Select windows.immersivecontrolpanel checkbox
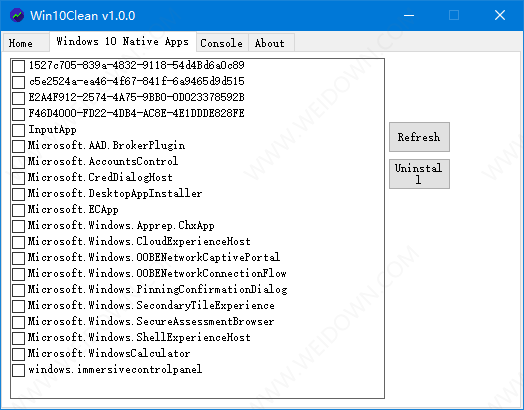The height and width of the screenshot is (410, 524). [x=18, y=371]
